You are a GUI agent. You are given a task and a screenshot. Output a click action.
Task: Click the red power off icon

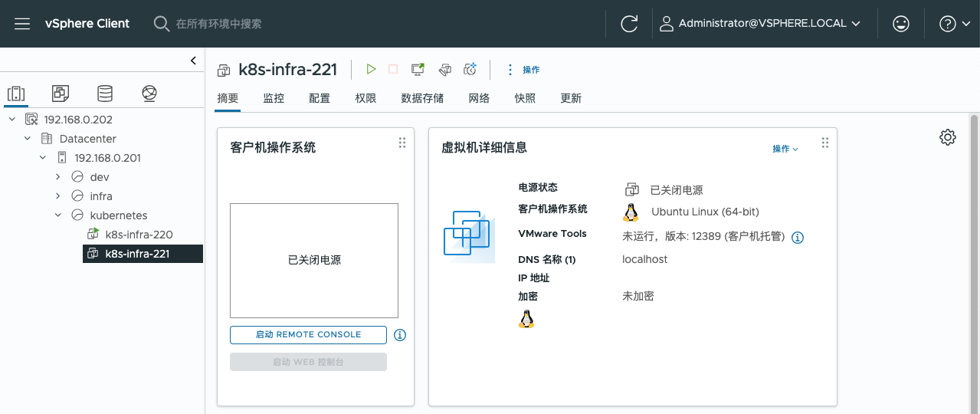point(393,70)
